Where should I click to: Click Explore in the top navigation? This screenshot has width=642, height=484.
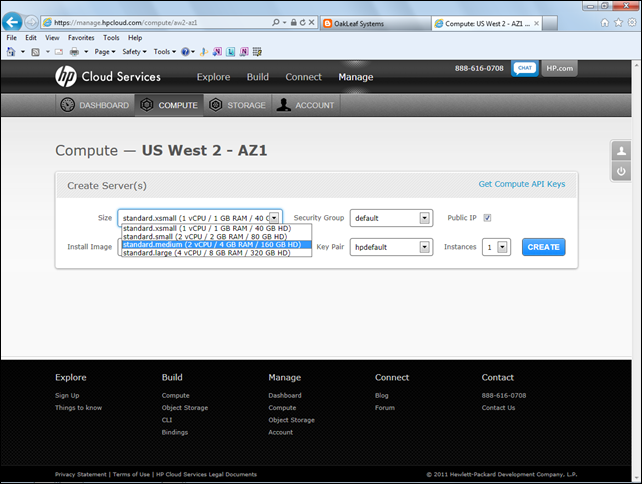pyautogui.click(x=213, y=77)
